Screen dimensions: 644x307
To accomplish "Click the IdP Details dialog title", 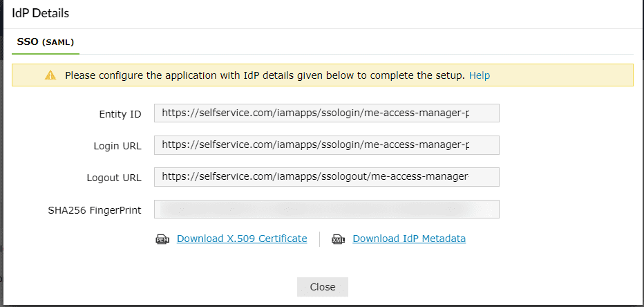I will click(40, 13).
